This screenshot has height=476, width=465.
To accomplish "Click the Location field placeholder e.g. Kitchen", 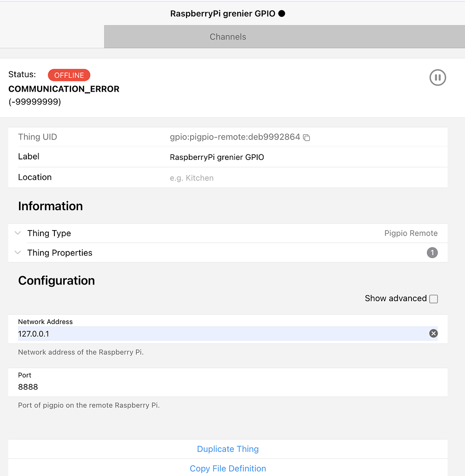I will (x=192, y=178).
